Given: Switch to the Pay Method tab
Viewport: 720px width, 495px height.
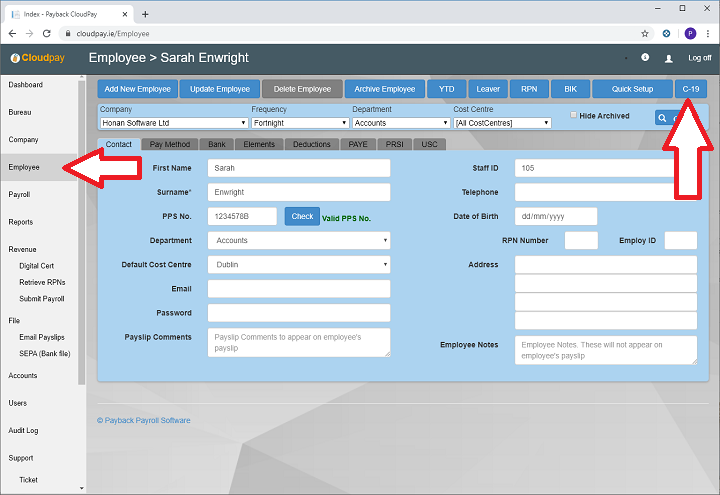Looking at the screenshot, I should coord(170,144).
